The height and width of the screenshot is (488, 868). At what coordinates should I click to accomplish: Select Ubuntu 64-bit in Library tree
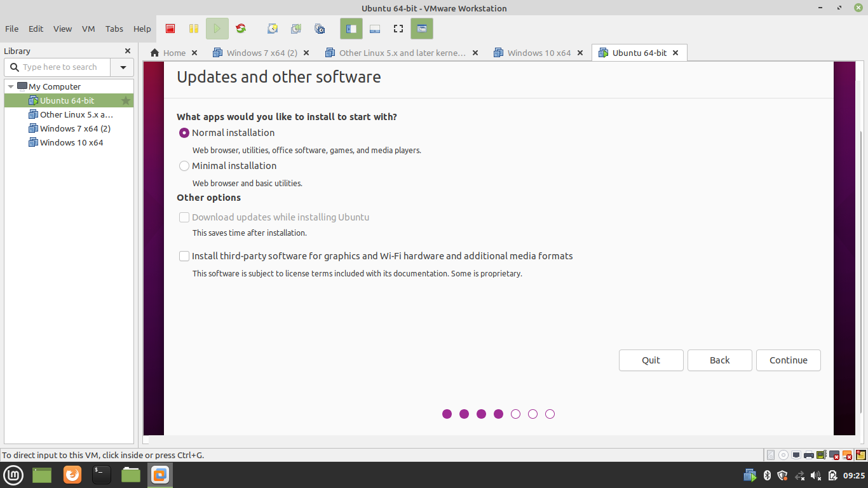(x=69, y=100)
